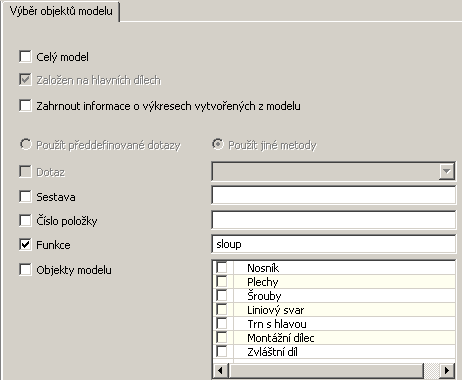This screenshot has width=462, height=380.
Task: Select the Nosník row text
Action: coord(263,268)
